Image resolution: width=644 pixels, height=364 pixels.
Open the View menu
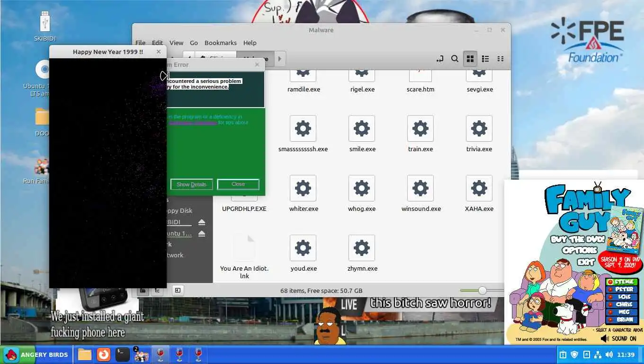(176, 43)
